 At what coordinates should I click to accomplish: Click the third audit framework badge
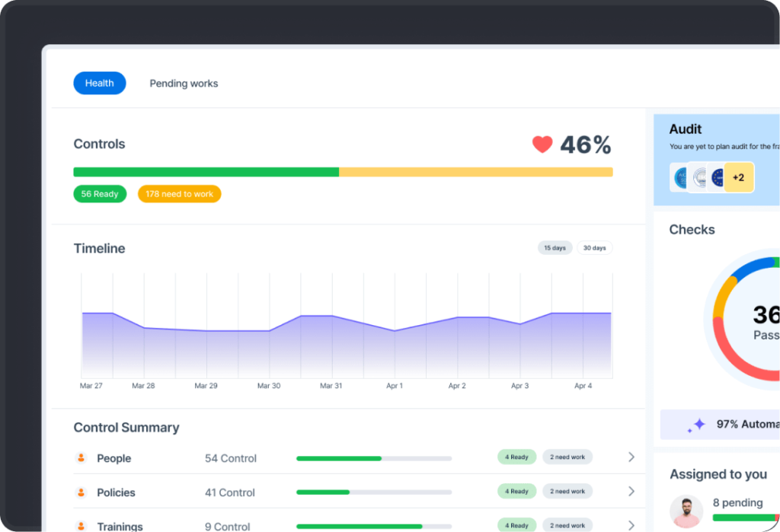coord(716,177)
